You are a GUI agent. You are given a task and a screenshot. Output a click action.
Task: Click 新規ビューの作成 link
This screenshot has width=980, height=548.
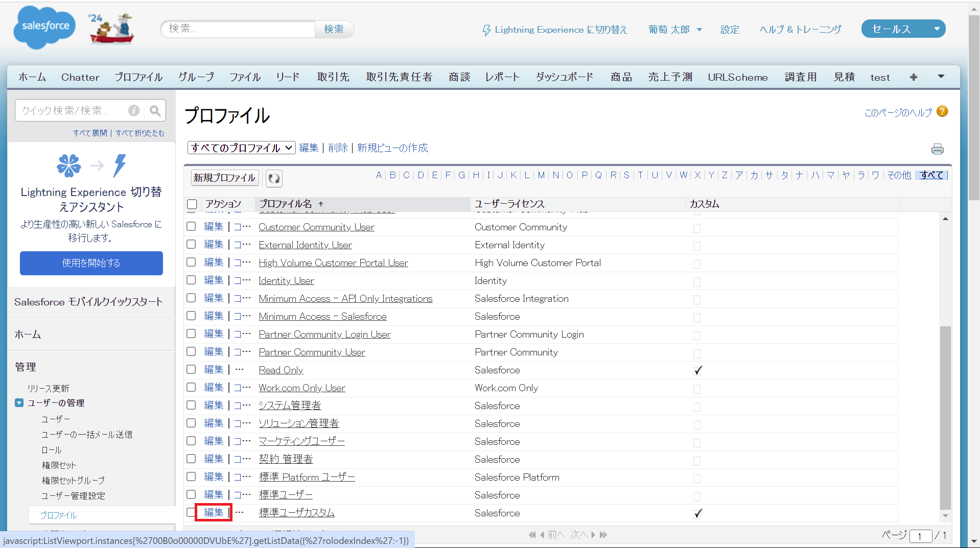(x=392, y=148)
